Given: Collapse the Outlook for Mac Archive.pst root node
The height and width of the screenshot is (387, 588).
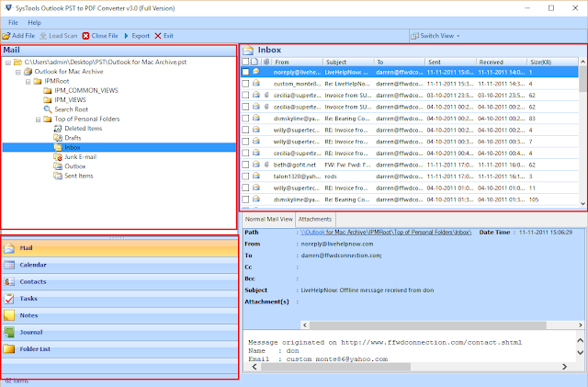Looking at the screenshot, I should pos(8,63).
